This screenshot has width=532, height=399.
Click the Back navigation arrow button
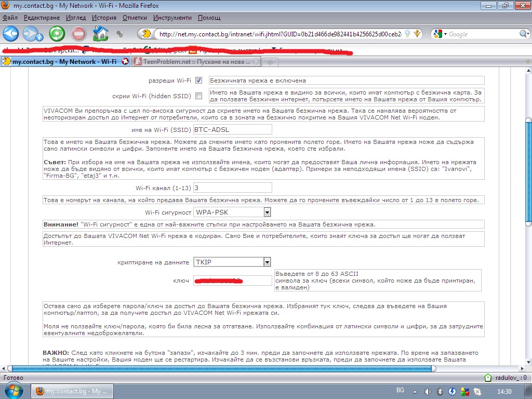point(10,34)
